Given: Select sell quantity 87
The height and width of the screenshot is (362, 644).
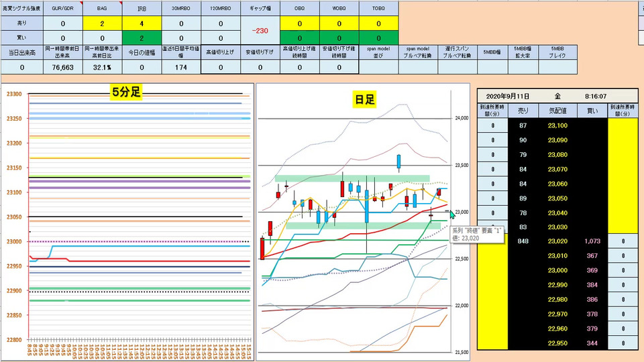Looking at the screenshot, I should pyautogui.click(x=523, y=125).
